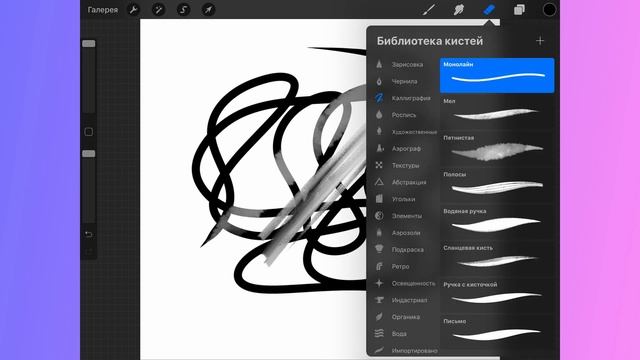640x360 pixels.
Task: Adjust the opacity slider handle
Action: click(89, 154)
